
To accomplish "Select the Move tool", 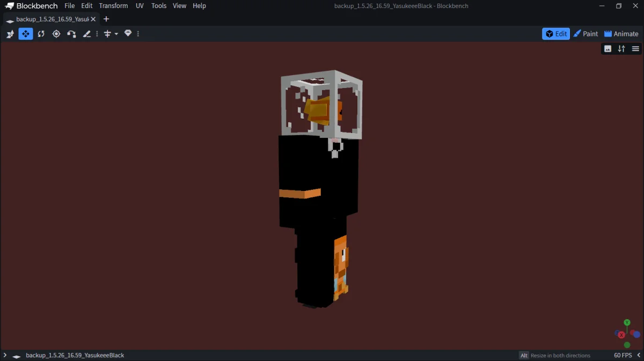I will click(x=26, y=34).
